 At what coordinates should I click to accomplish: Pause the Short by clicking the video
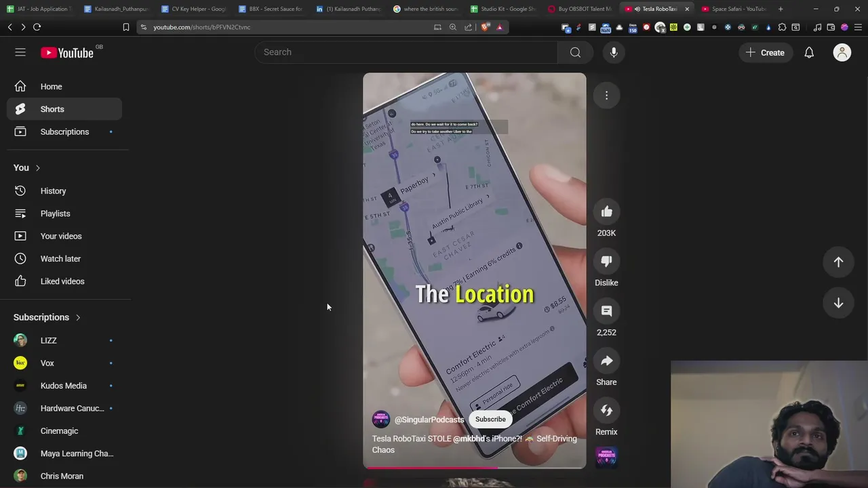pos(474,270)
